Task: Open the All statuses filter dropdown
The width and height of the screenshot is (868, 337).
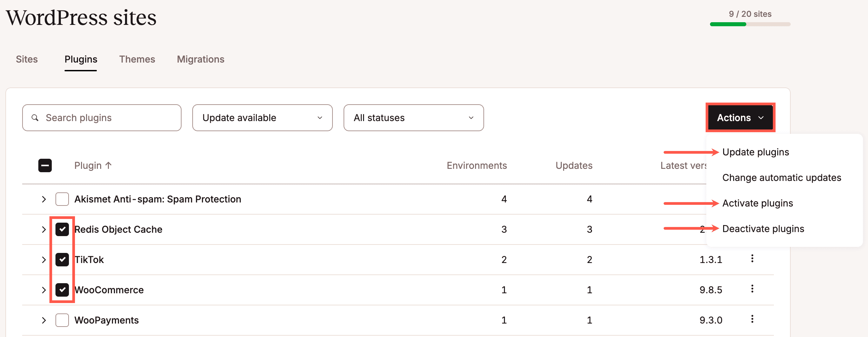Action: point(413,118)
